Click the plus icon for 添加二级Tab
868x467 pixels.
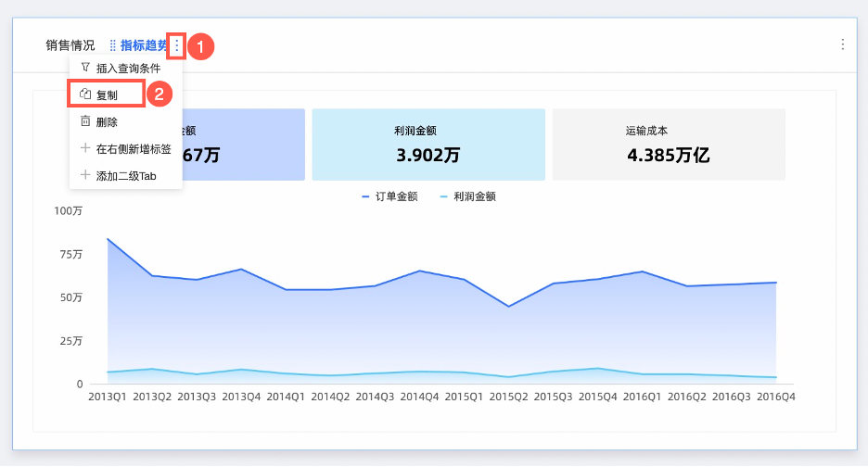tap(85, 175)
